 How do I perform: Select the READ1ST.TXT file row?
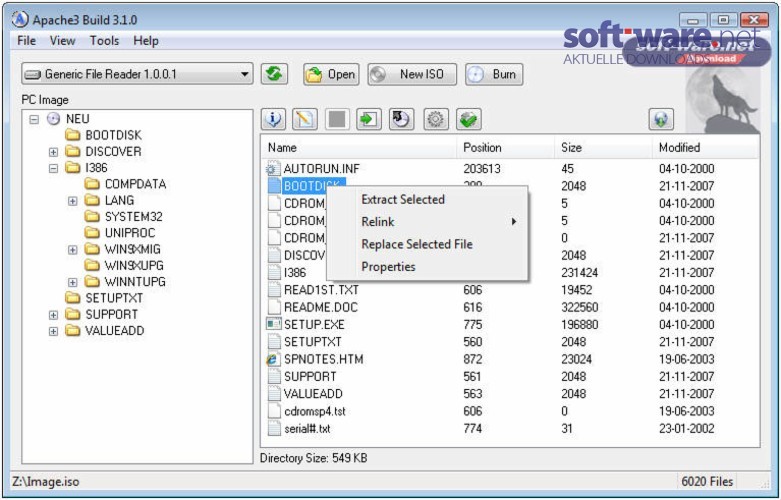pos(510,290)
